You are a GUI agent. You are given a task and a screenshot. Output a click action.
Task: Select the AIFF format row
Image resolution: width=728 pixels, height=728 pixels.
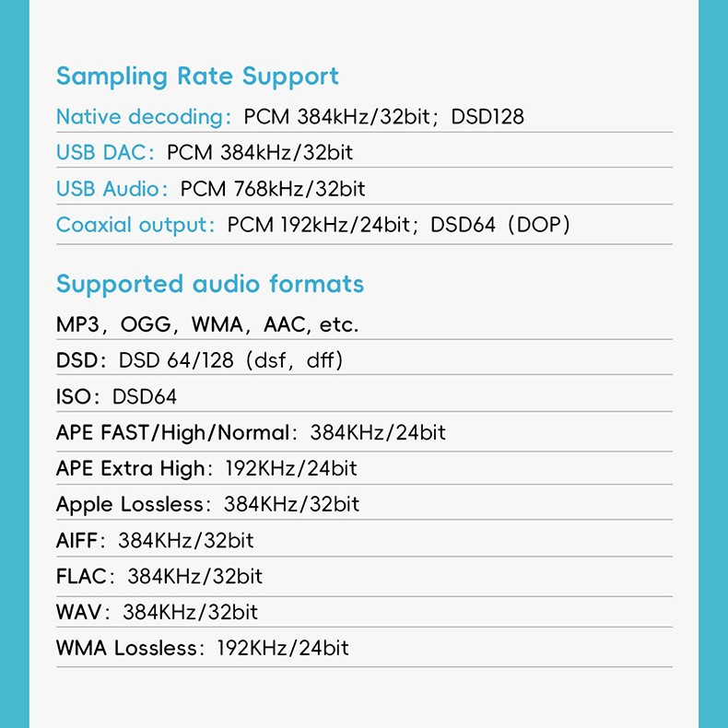pyautogui.click(x=155, y=540)
